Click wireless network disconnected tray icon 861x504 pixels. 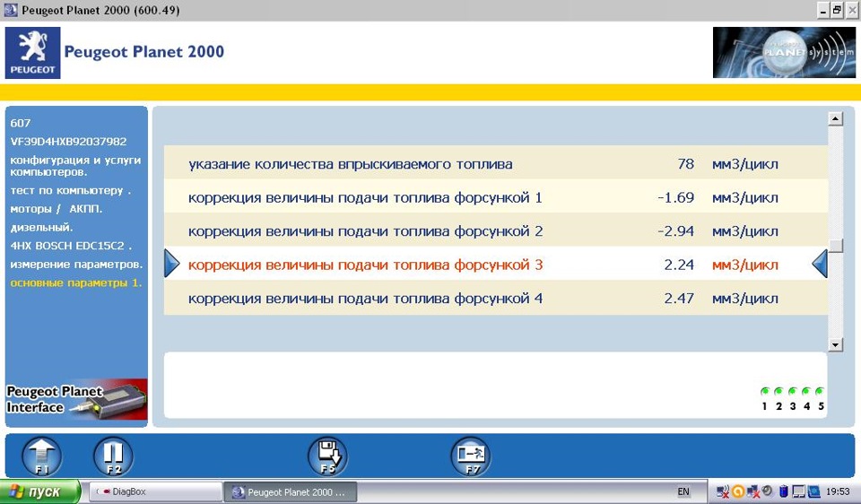(723, 491)
